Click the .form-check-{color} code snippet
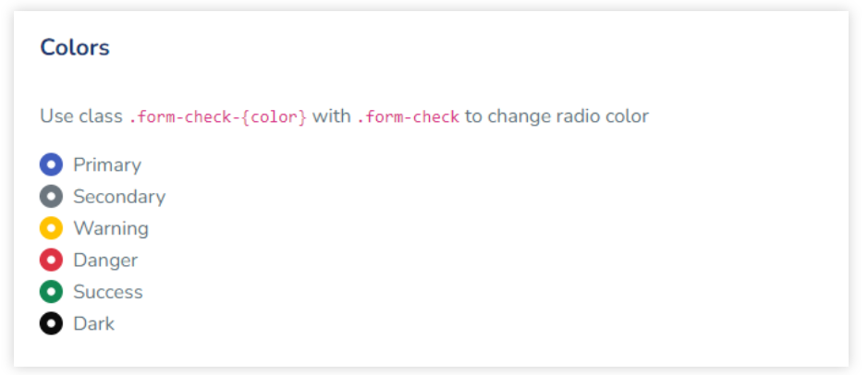This screenshot has width=868, height=375. coord(217,117)
